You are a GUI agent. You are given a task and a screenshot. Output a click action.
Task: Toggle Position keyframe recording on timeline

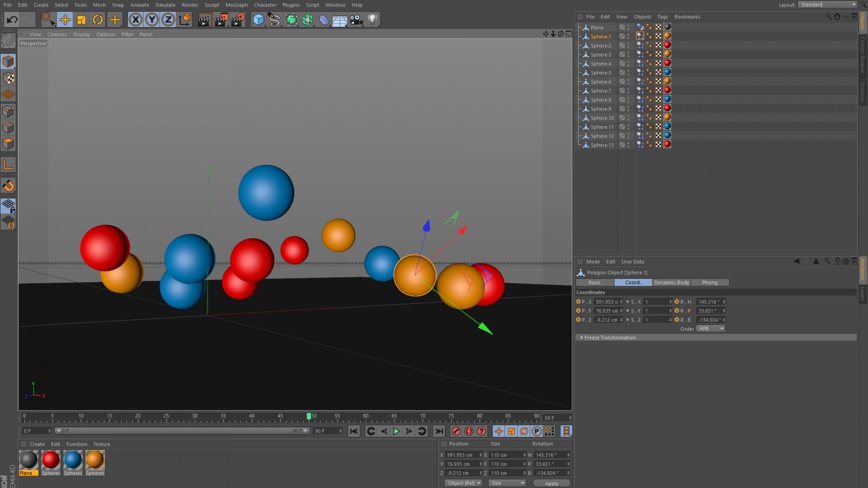pyautogui.click(x=498, y=431)
